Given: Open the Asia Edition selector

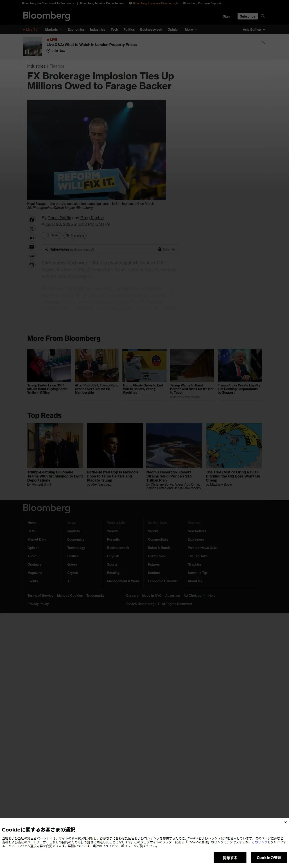Looking at the screenshot, I should click(254, 30).
